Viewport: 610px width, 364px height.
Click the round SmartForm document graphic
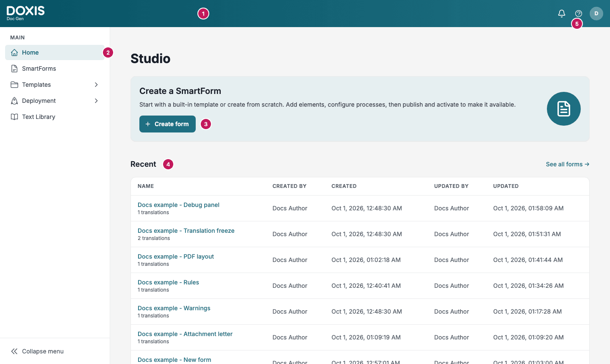(564, 109)
